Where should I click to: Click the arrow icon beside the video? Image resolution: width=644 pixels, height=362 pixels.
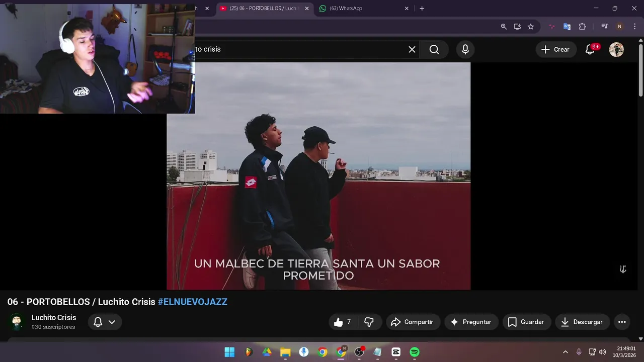pos(623,269)
